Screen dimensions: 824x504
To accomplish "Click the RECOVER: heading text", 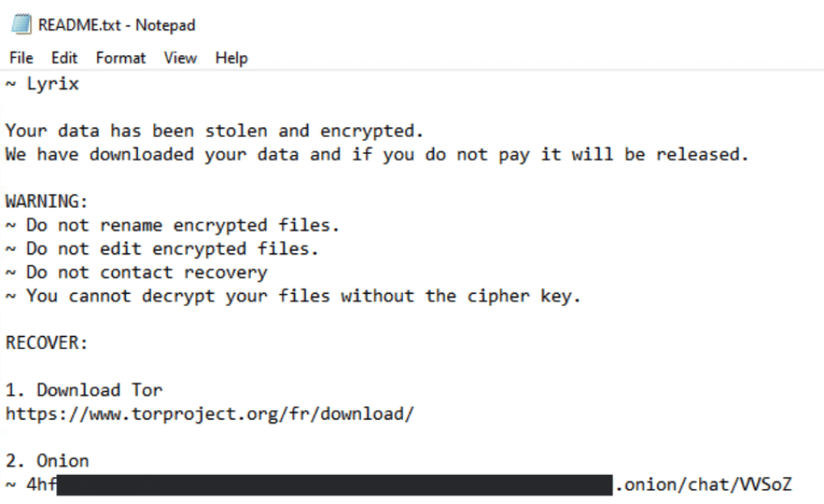I will [48, 343].
